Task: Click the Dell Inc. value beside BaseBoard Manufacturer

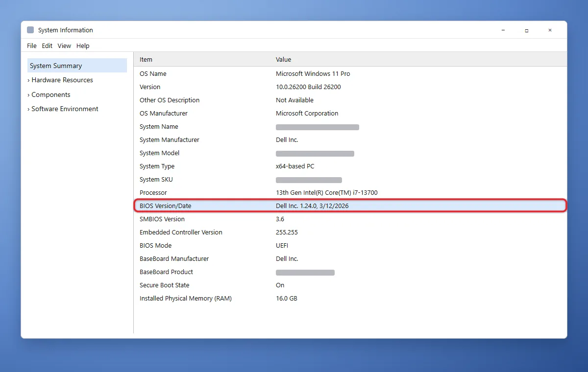Action: (287, 258)
